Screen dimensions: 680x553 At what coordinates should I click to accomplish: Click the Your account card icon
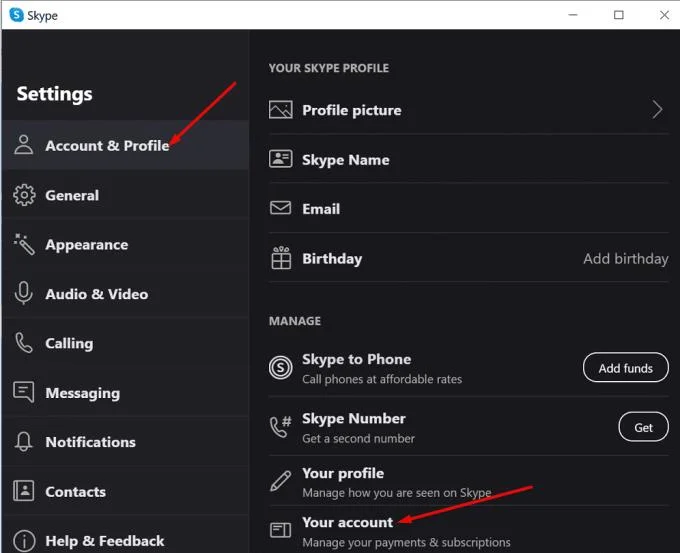pyautogui.click(x=281, y=530)
